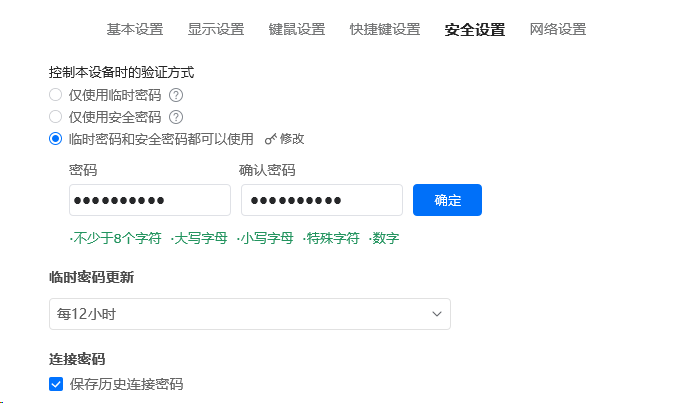Select 仅使用安全密码 radio option
Image resolution: width=690 pixels, height=403 pixels.
(x=55, y=117)
